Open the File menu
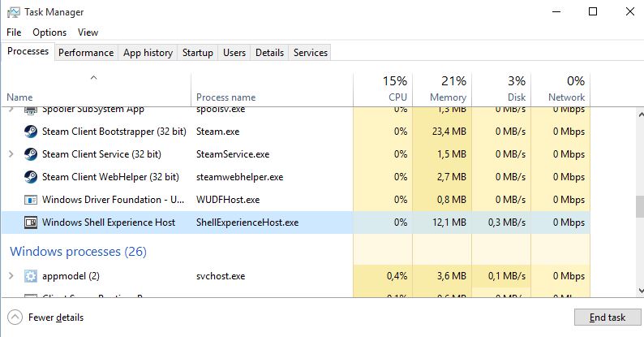 14,32
